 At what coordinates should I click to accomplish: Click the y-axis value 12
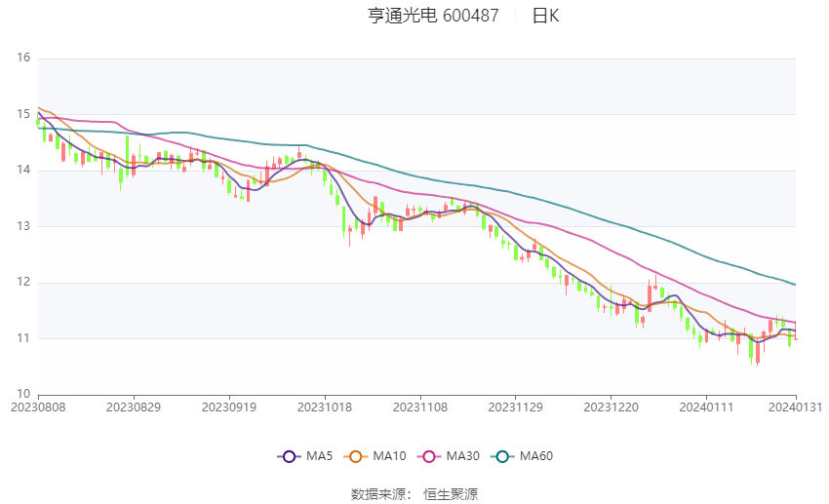point(23,282)
